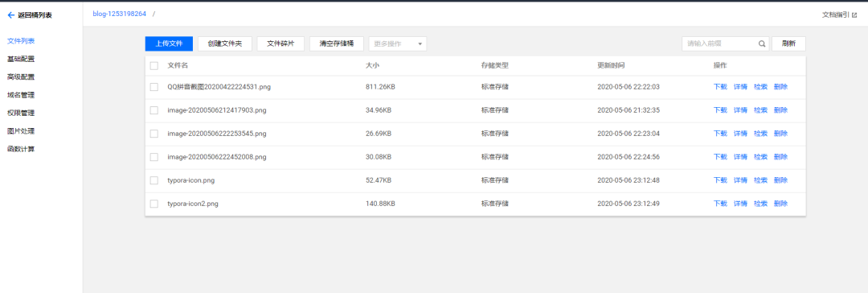View 详情 for typora-icon2.png
Image resolution: width=868 pixels, height=293 pixels.
click(x=740, y=204)
